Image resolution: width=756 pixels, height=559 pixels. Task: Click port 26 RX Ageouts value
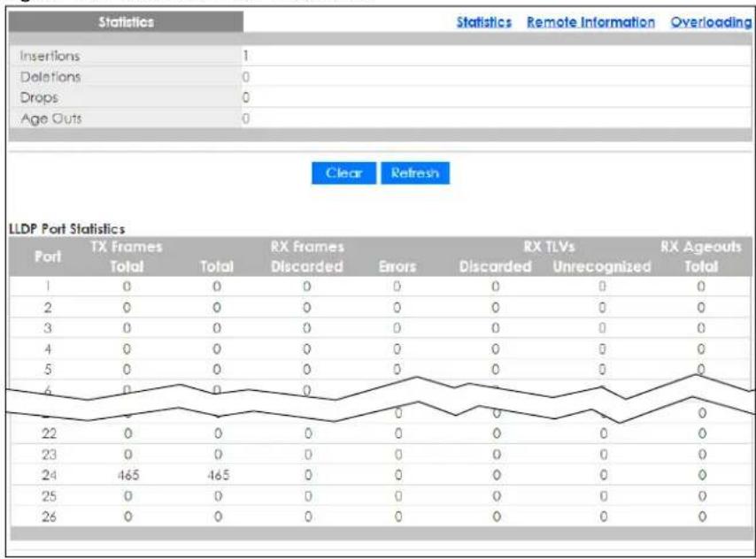point(702,517)
